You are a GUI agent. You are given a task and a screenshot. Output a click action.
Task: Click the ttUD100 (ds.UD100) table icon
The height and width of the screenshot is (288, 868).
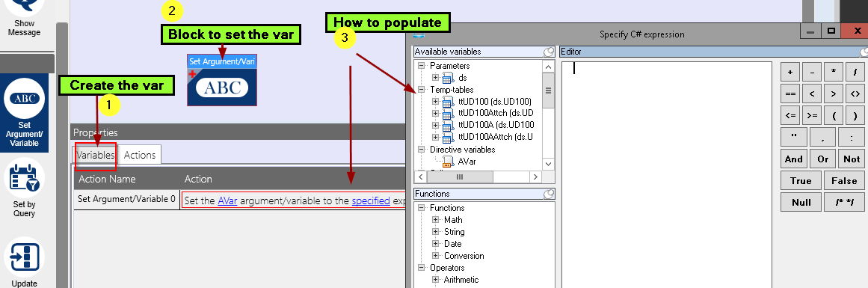coord(448,102)
